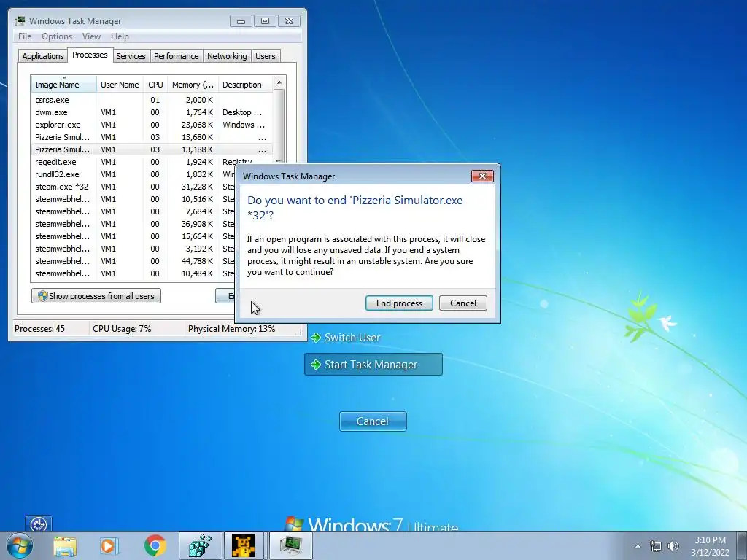Select Pizzeria Simulator process using 13,188 K
Image resolution: width=747 pixels, height=560 pixels.
click(152, 149)
